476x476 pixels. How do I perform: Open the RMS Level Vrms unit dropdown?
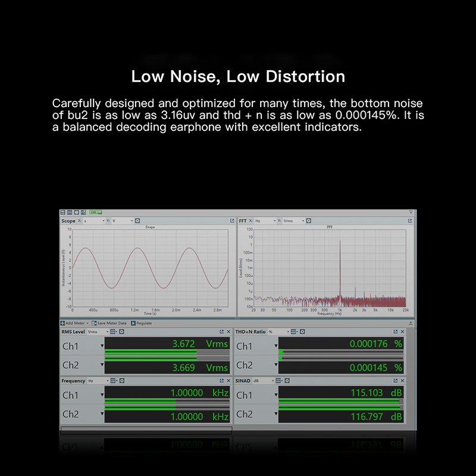(x=95, y=331)
